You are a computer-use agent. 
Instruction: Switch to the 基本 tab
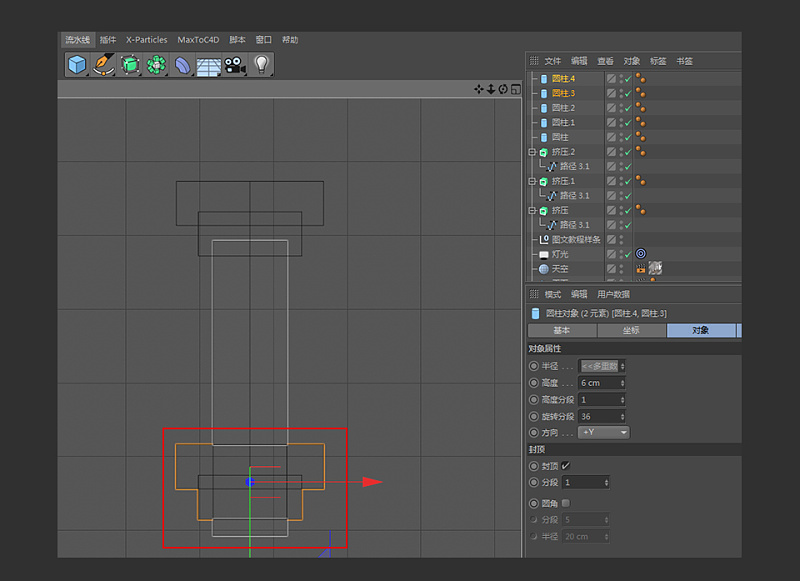(561, 330)
